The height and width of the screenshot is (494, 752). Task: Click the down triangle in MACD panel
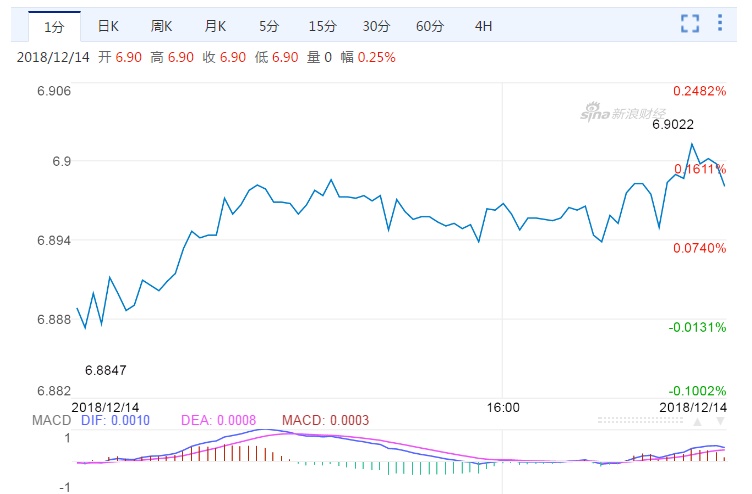tap(720, 422)
